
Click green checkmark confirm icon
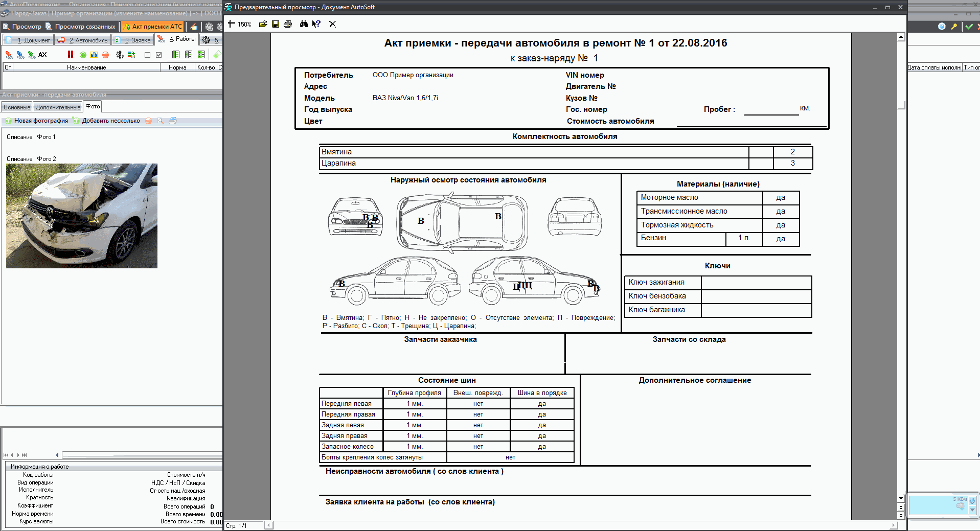(x=969, y=27)
